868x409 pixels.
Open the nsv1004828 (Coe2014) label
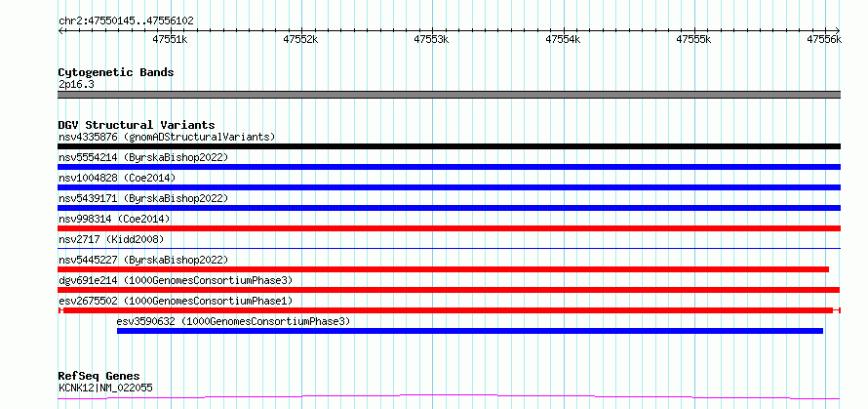point(117,178)
